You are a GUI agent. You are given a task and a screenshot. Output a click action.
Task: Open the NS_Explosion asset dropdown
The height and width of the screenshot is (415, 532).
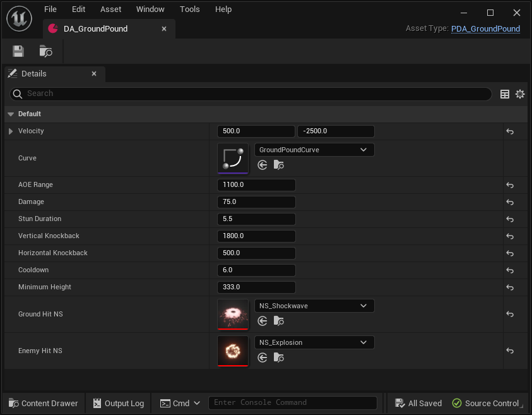coord(314,342)
